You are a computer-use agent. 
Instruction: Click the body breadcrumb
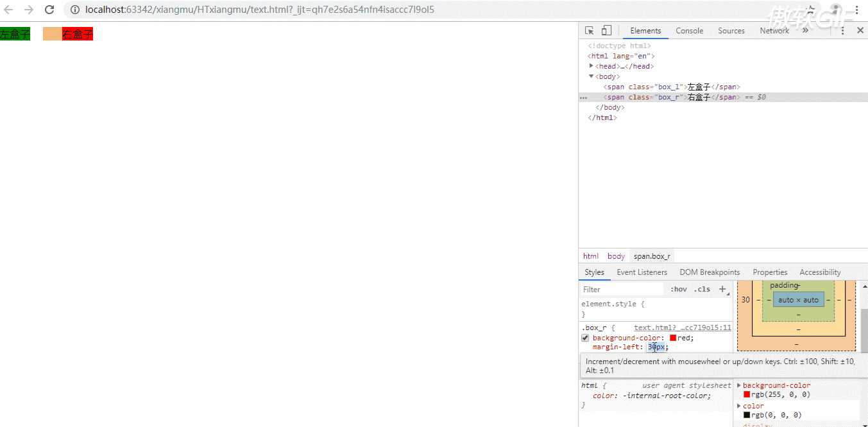coord(616,256)
